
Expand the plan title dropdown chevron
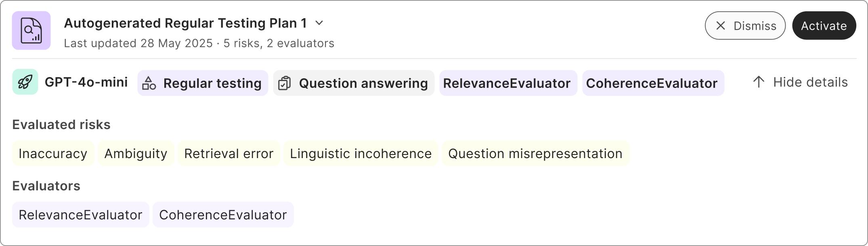319,23
